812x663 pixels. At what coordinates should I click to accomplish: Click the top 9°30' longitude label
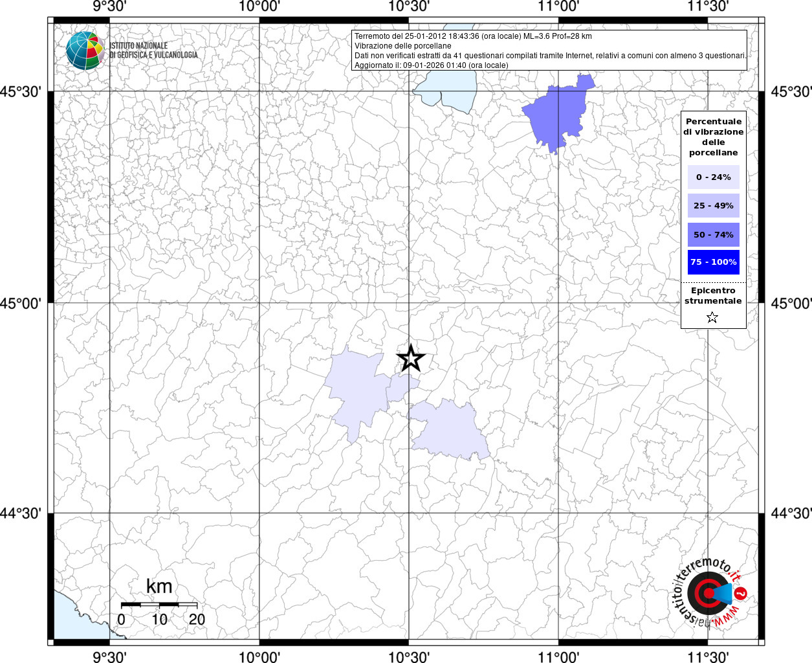109,6
